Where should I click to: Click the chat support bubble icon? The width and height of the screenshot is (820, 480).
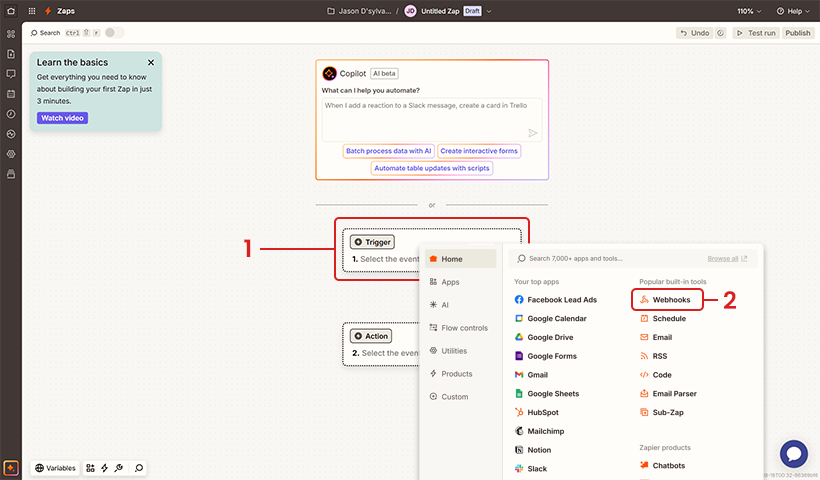click(794, 454)
